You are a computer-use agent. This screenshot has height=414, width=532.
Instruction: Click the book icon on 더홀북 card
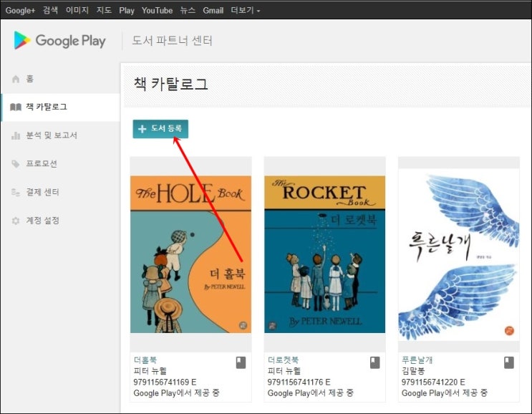point(241,362)
